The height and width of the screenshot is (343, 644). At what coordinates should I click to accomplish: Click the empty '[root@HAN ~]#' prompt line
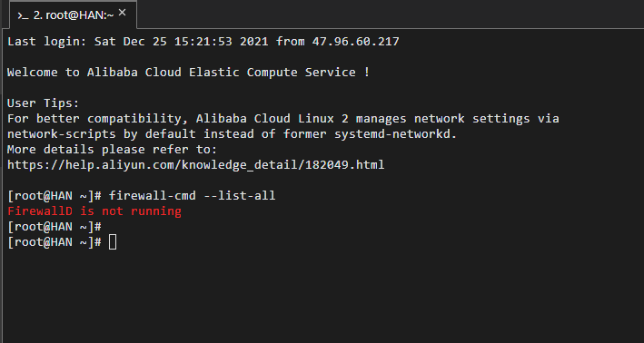54,227
